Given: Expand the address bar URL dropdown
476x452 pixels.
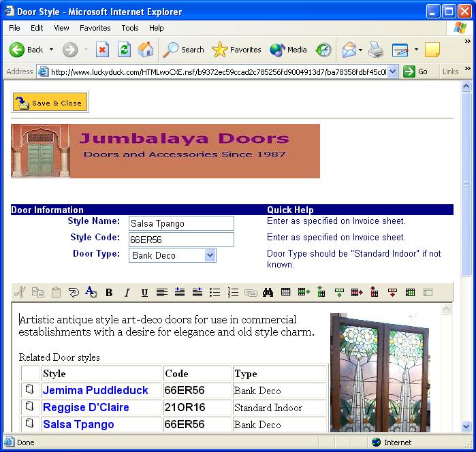Looking at the screenshot, I should 392,71.
